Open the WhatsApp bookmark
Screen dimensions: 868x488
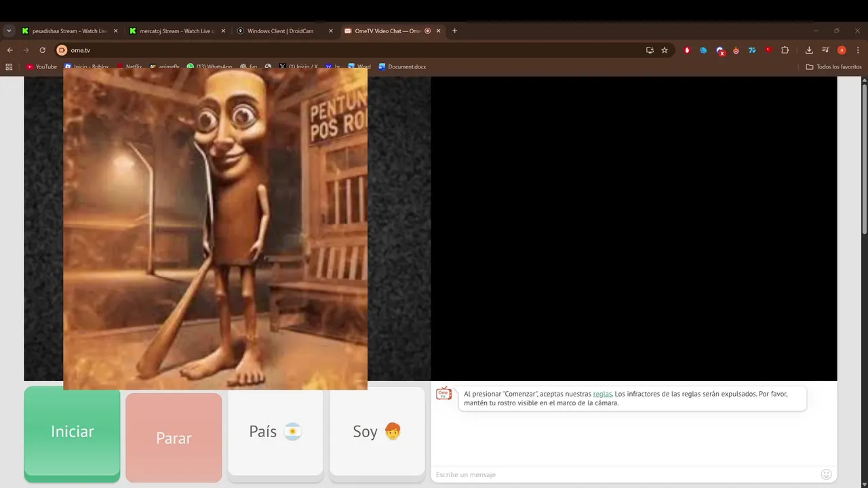coord(210,67)
